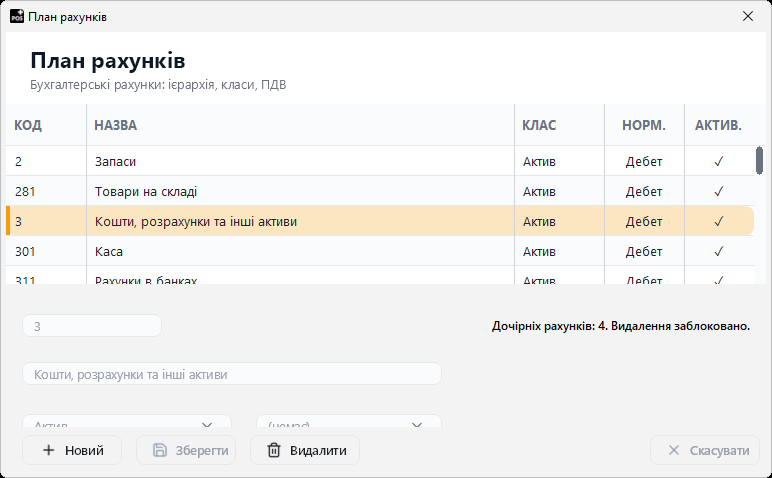Click code cell 3 in table

[x=46, y=222]
